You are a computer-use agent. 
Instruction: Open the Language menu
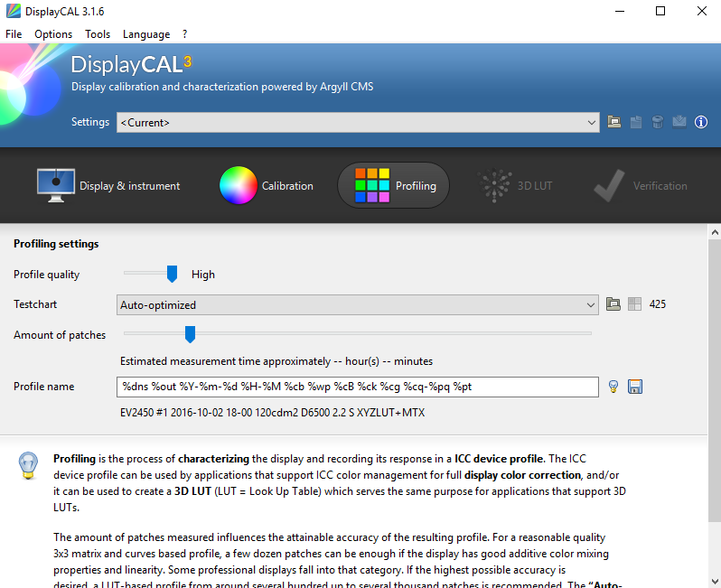[x=146, y=34]
